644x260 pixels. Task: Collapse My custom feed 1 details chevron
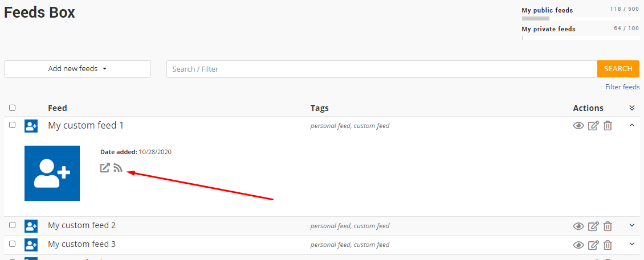(632, 125)
